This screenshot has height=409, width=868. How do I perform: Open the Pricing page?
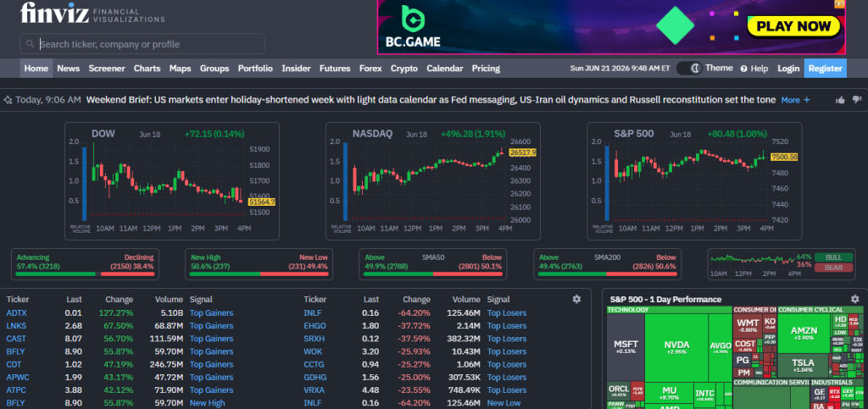pos(486,69)
